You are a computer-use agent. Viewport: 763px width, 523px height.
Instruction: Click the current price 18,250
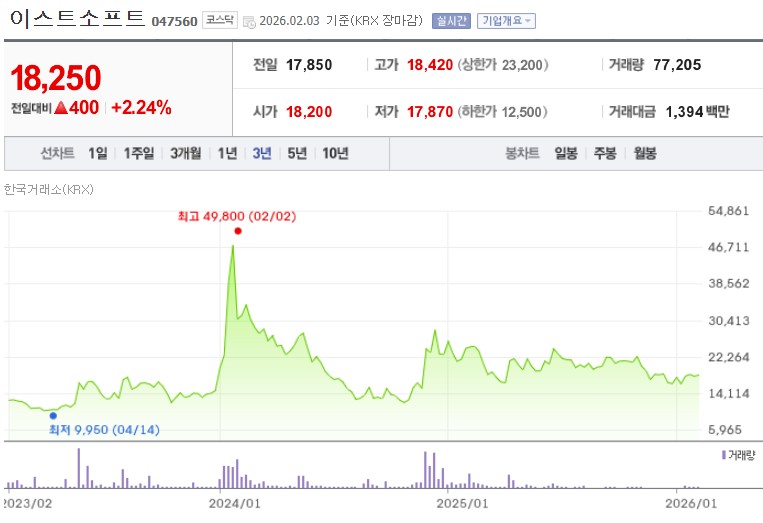pyautogui.click(x=56, y=78)
